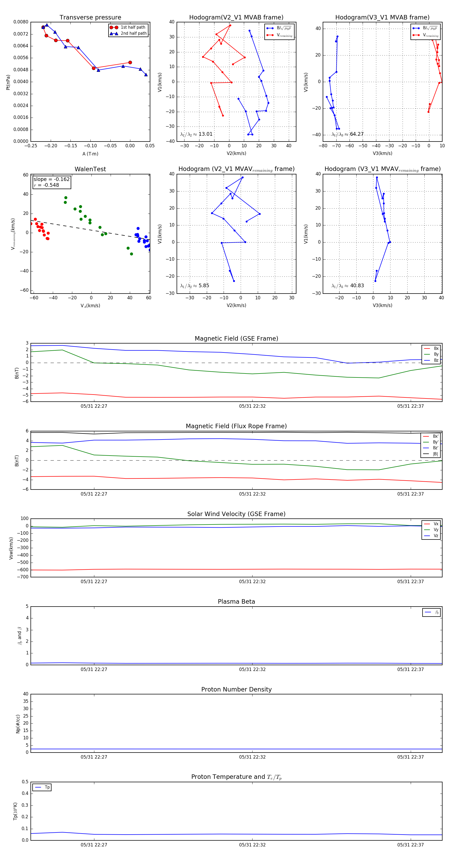This screenshot has height=868, width=473.
Task: Select the 'Bx' legend entry
Action: point(431,349)
